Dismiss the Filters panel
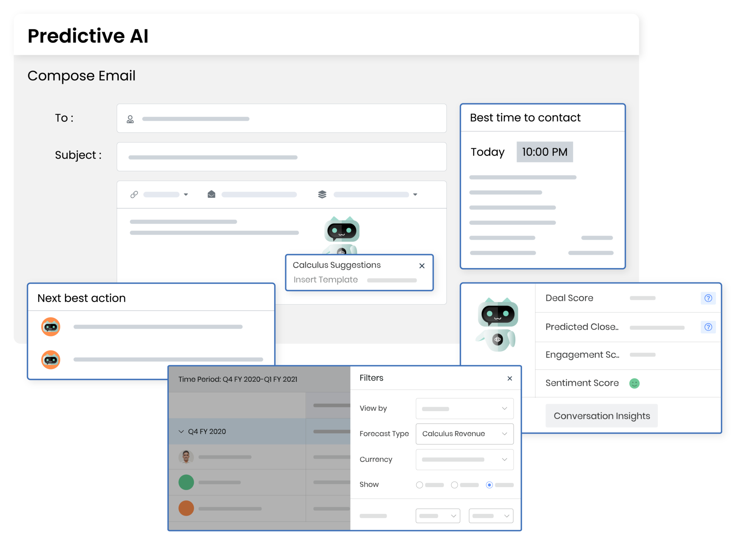 [510, 378]
